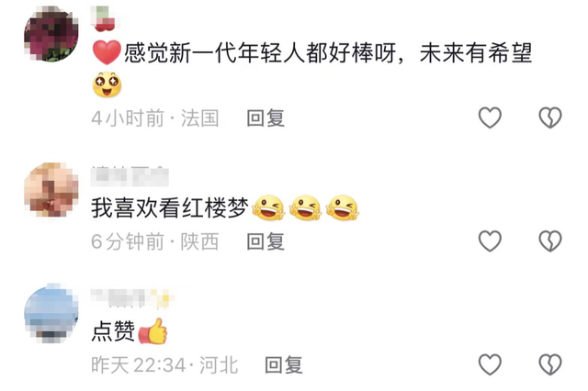Open the first commenter's blurred username

tap(104, 18)
